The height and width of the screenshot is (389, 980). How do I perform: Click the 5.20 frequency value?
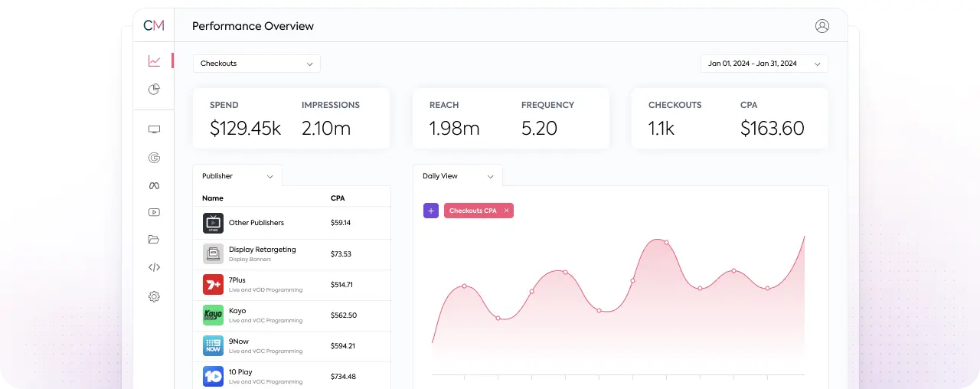539,129
